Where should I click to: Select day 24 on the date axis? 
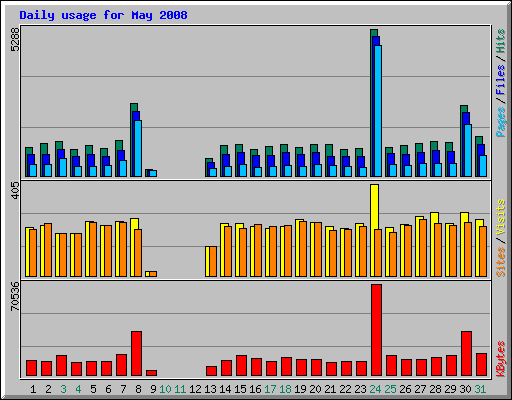point(375,389)
